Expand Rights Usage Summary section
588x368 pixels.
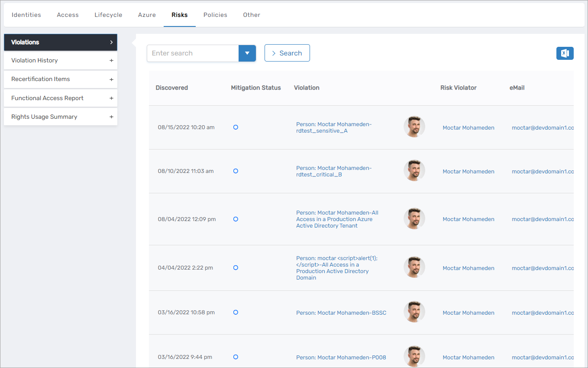click(111, 117)
